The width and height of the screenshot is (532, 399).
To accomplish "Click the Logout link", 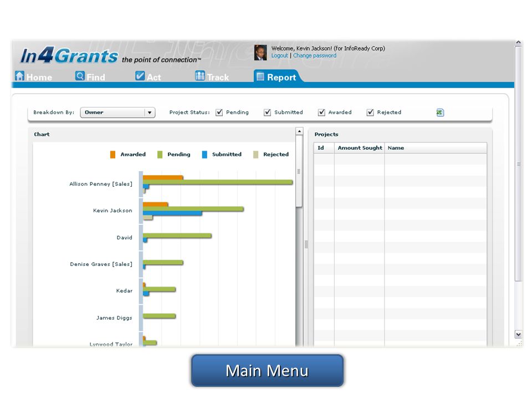I will (x=279, y=55).
